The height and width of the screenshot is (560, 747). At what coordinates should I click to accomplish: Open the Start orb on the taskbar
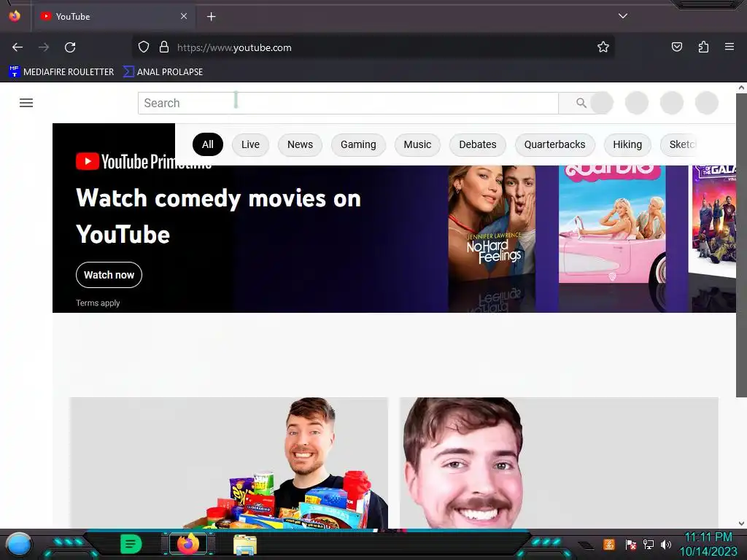(18, 544)
